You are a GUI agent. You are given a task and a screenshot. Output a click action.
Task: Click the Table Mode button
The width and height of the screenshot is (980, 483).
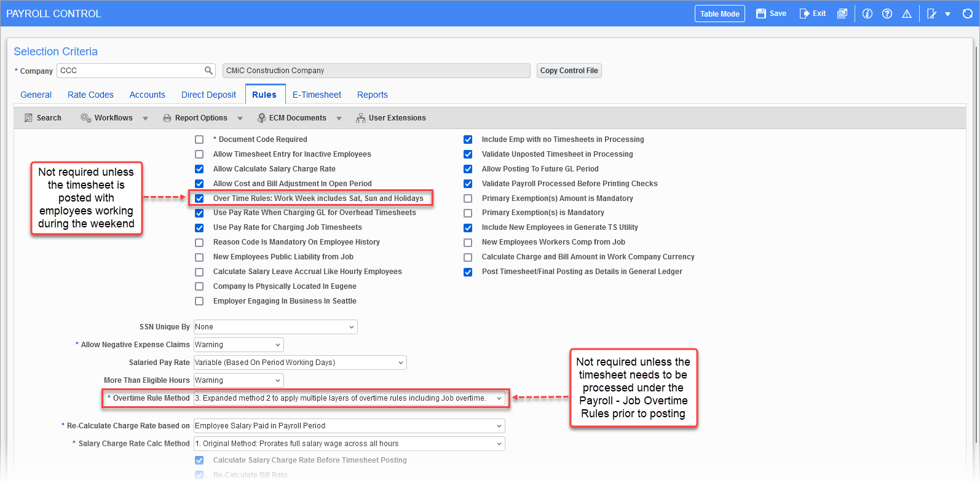[x=720, y=14]
